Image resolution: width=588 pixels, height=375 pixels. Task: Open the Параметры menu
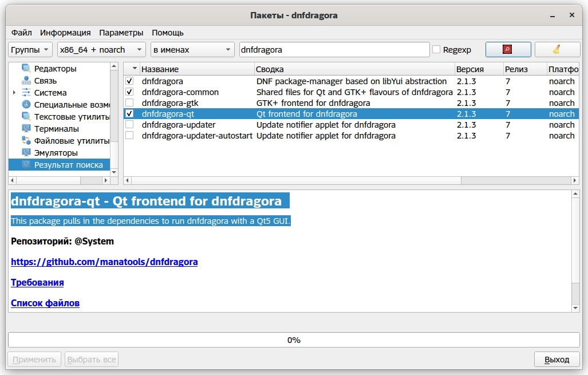(x=121, y=33)
